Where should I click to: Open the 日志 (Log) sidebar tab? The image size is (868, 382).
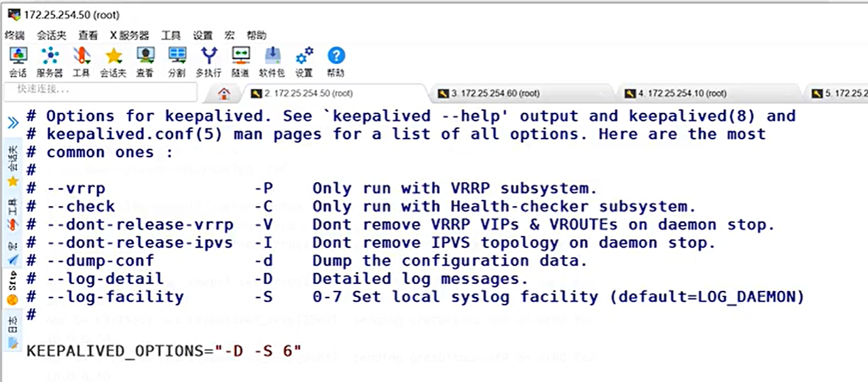[13, 332]
